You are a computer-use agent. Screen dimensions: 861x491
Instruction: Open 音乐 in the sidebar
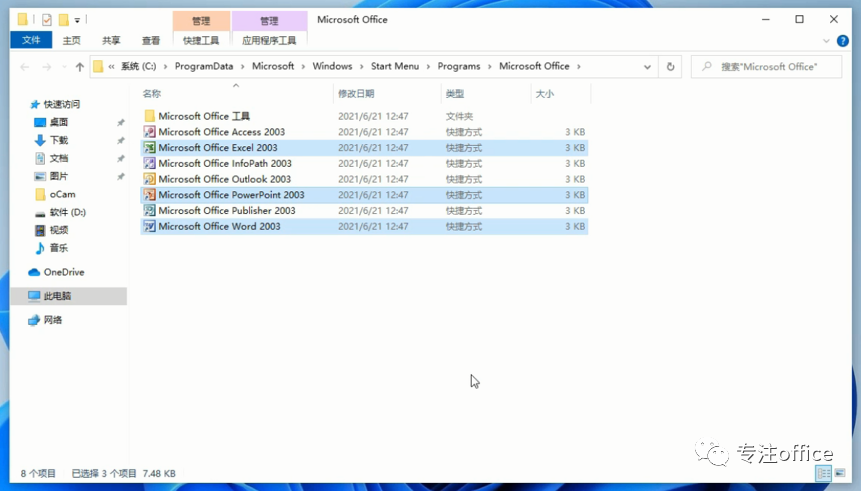(x=59, y=248)
